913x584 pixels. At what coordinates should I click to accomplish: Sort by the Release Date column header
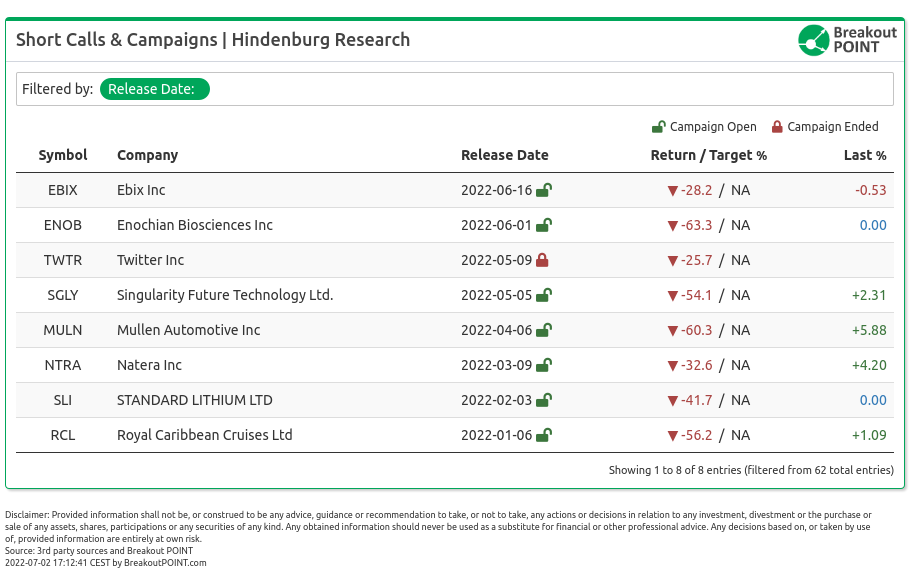pos(504,155)
